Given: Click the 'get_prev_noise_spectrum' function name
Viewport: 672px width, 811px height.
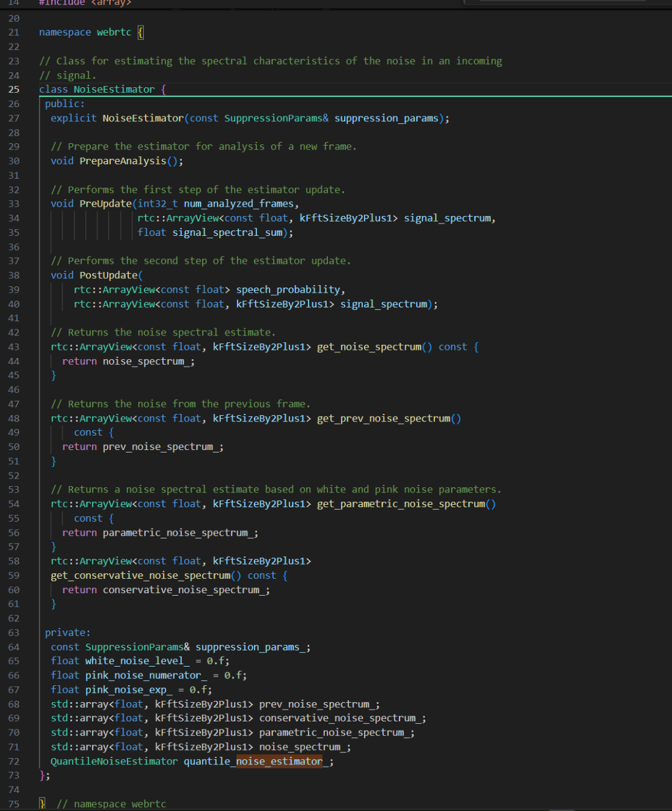Looking at the screenshot, I should (x=383, y=419).
